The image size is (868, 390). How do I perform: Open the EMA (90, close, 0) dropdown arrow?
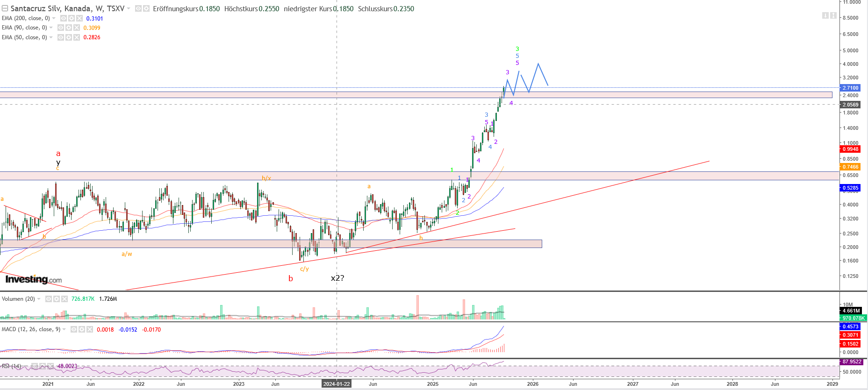coord(51,28)
